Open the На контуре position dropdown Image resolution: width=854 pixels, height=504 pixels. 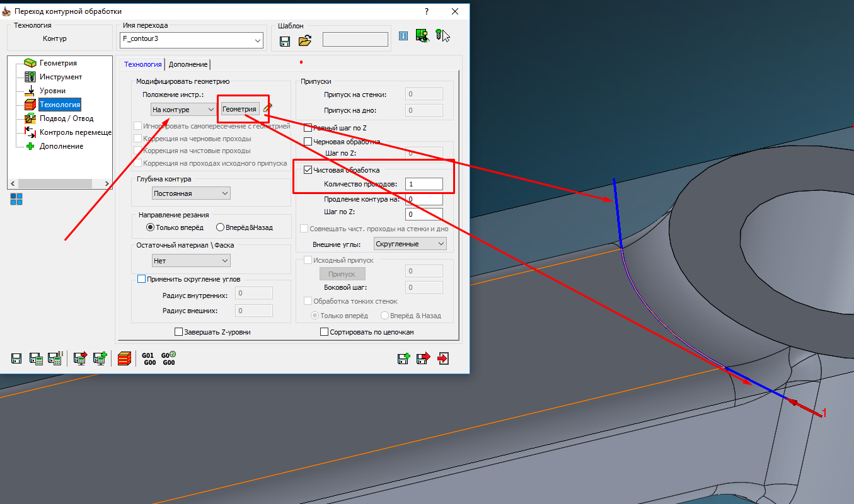click(184, 109)
